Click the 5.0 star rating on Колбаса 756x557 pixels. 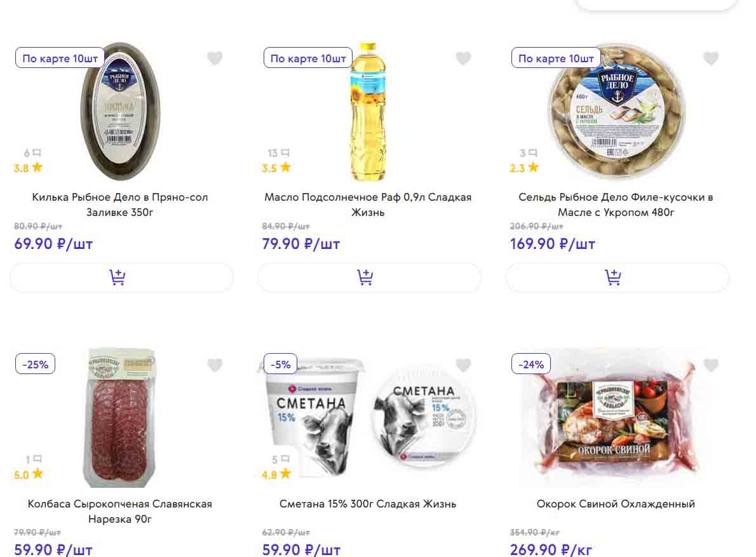point(29,474)
